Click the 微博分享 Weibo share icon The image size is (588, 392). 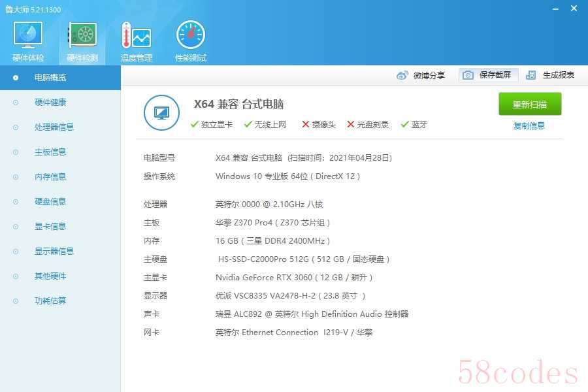click(x=402, y=75)
